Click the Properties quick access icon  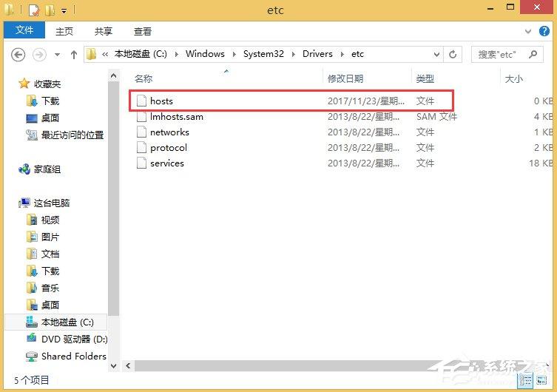coord(34,10)
